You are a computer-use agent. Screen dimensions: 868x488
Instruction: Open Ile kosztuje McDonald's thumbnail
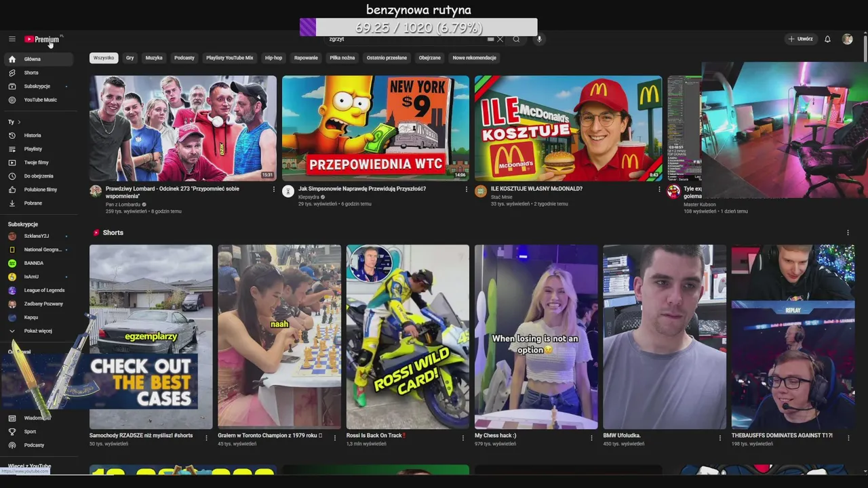pos(568,128)
